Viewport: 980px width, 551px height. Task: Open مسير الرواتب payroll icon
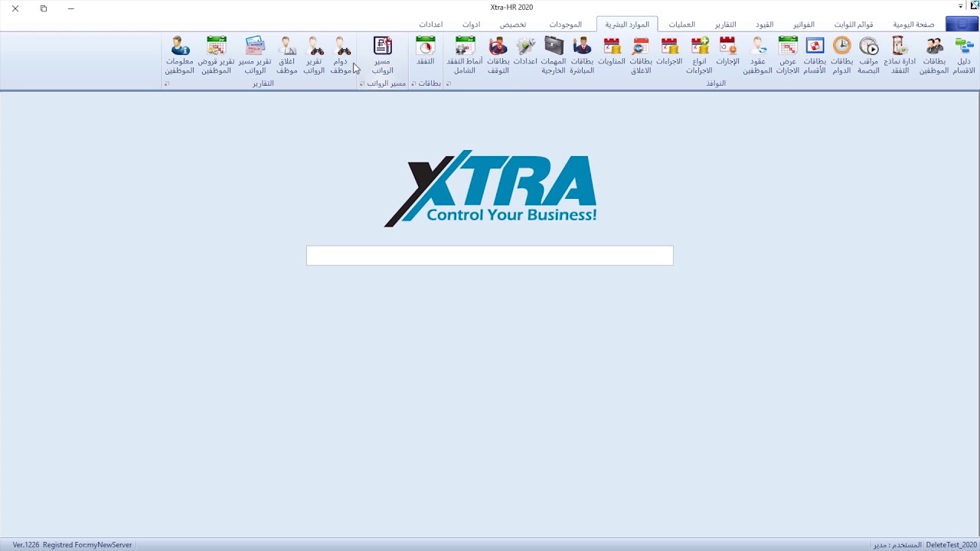(382, 55)
